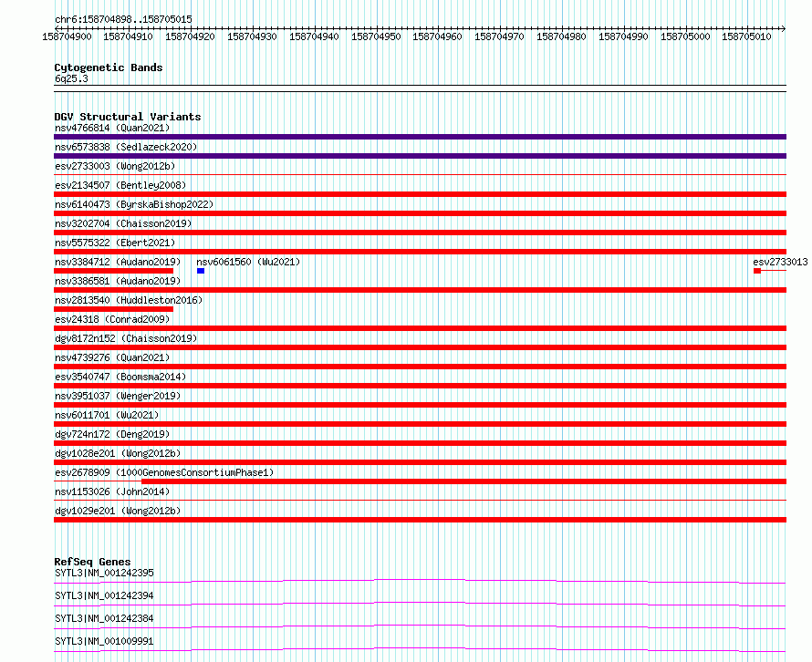
Task: Click the purple bar under nsv6573838
Action: [x=420, y=156]
